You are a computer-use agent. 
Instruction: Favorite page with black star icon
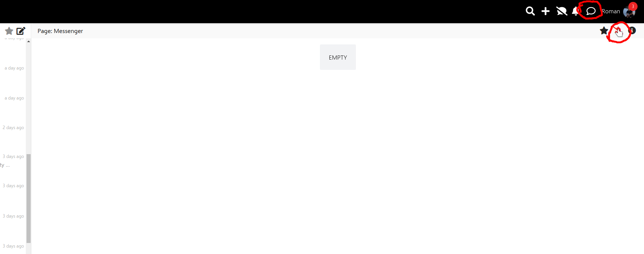tap(604, 30)
